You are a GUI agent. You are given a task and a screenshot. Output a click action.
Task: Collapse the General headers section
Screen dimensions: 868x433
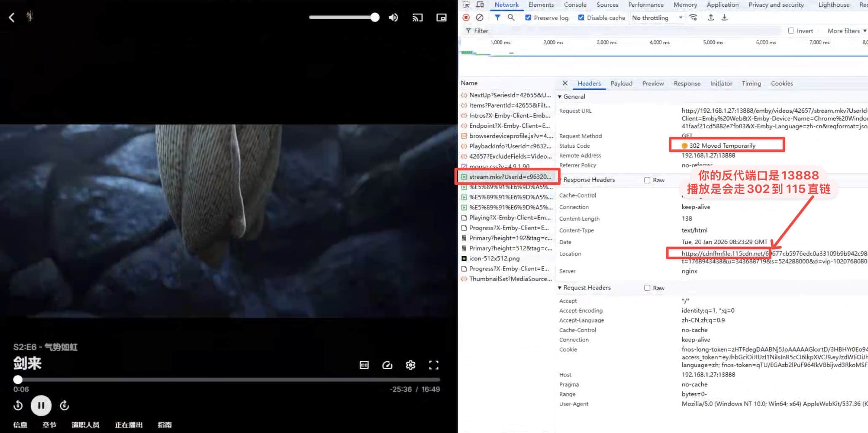pos(560,97)
